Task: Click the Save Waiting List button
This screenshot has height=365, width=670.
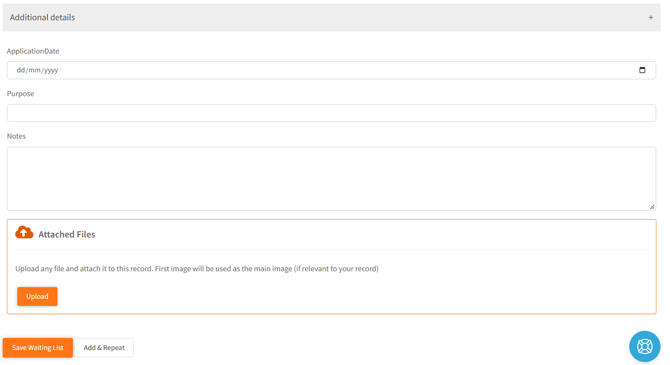Action: pyautogui.click(x=38, y=347)
